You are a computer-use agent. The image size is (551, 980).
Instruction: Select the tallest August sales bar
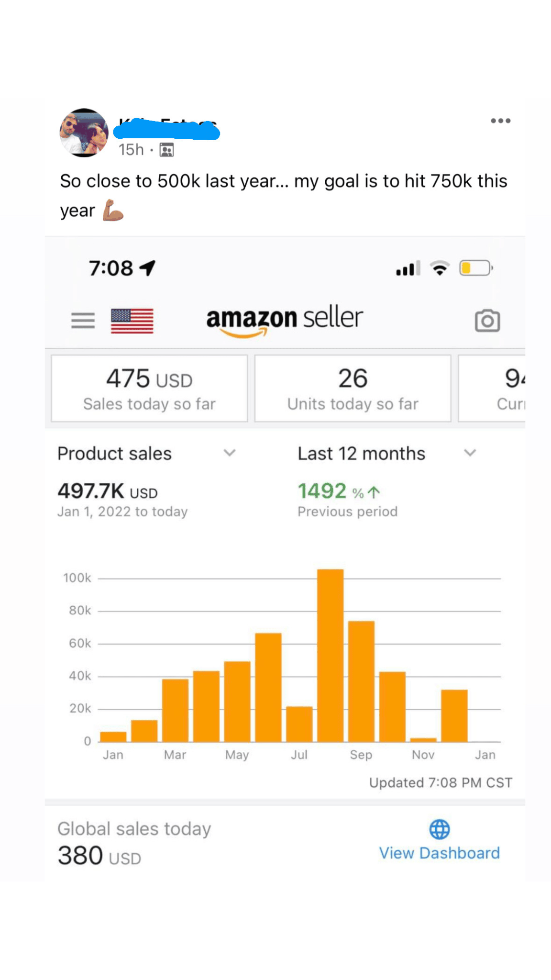330,656
